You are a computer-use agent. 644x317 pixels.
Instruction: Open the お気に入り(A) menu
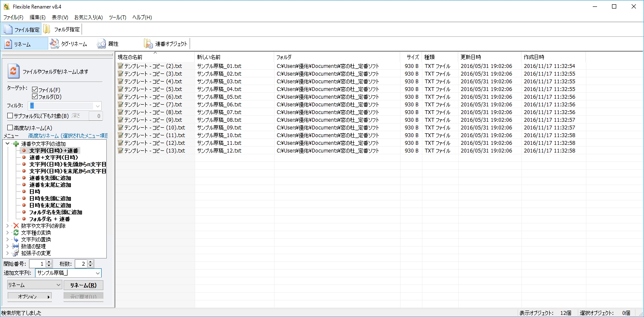pos(88,18)
